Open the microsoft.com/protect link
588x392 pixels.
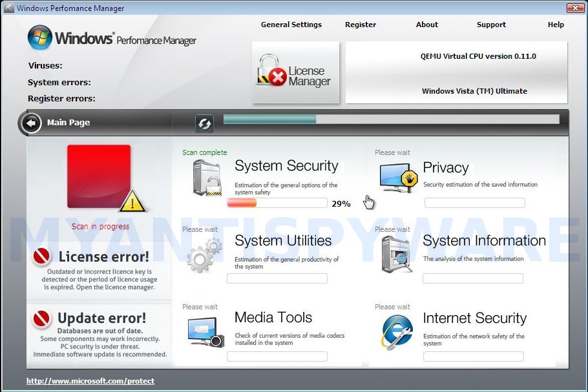pyautogui.click(x=90, y=381)
